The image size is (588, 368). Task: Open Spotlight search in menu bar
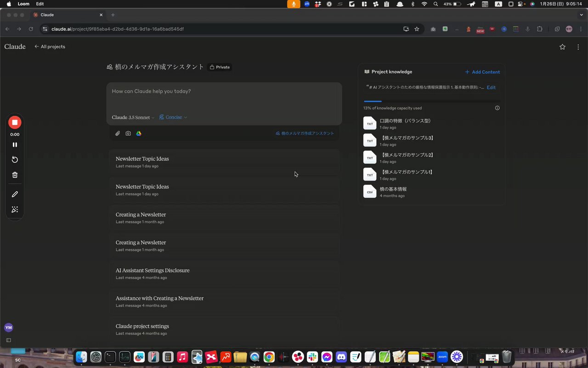click(435, 4)
